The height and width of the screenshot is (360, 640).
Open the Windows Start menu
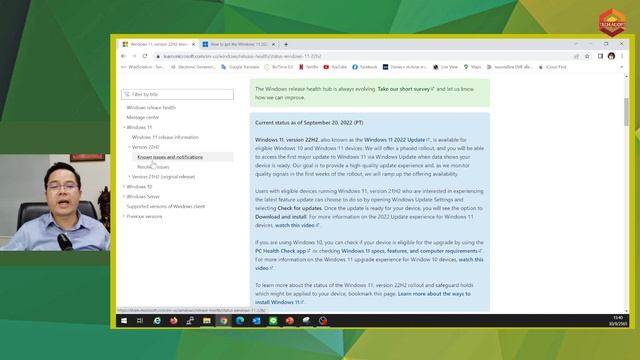coord(124,321)
